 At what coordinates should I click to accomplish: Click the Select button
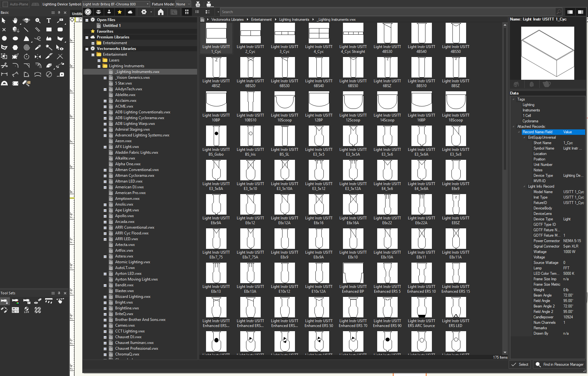click(520, 364)
